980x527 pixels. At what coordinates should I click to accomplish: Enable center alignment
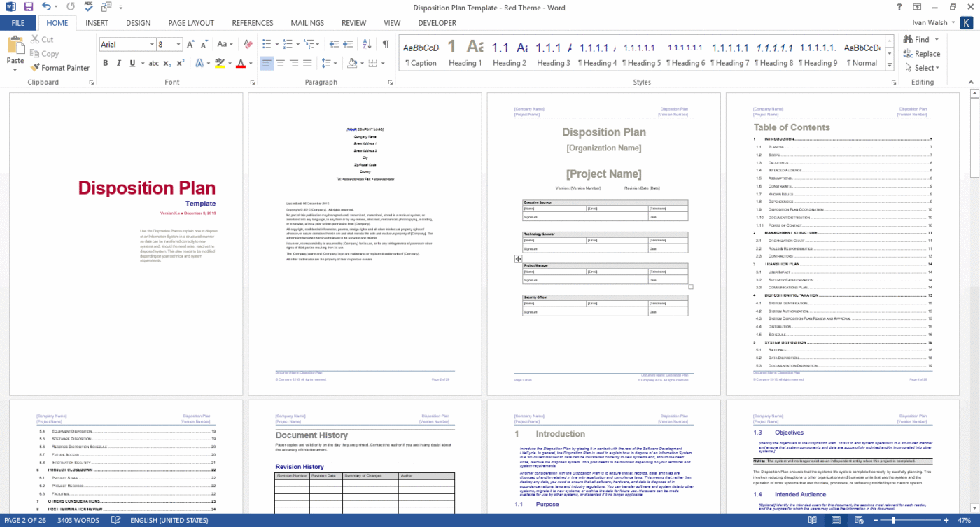(281, 62)
